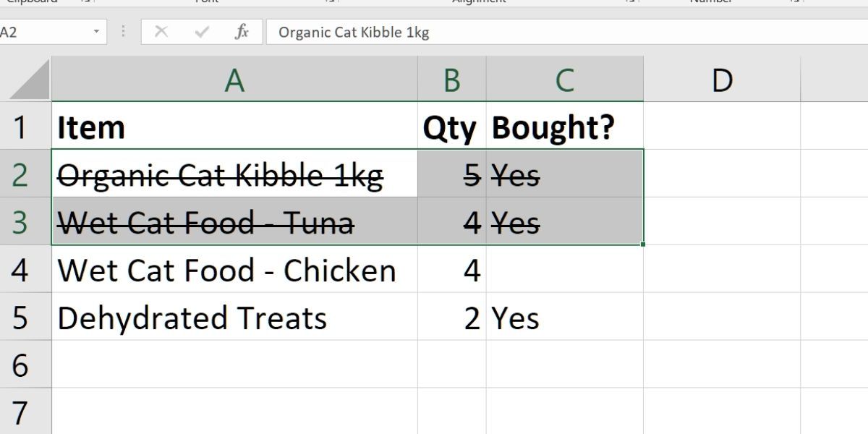Image resolution: width=868 pixels, height=434 pixels.
Task: Click the formula bar text 'Organic Cat Kibble 1kg'
Action: coord(354,32)
